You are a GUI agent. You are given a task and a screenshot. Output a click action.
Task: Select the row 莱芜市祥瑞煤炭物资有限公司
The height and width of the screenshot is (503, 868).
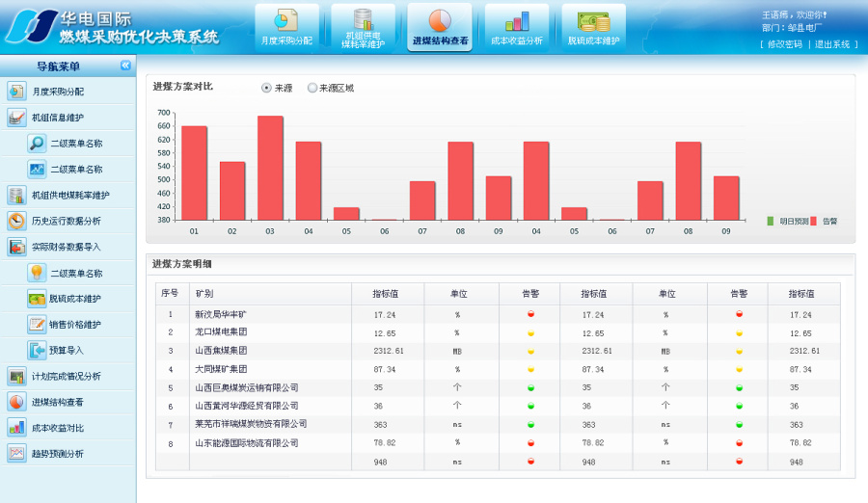point(498,424)
